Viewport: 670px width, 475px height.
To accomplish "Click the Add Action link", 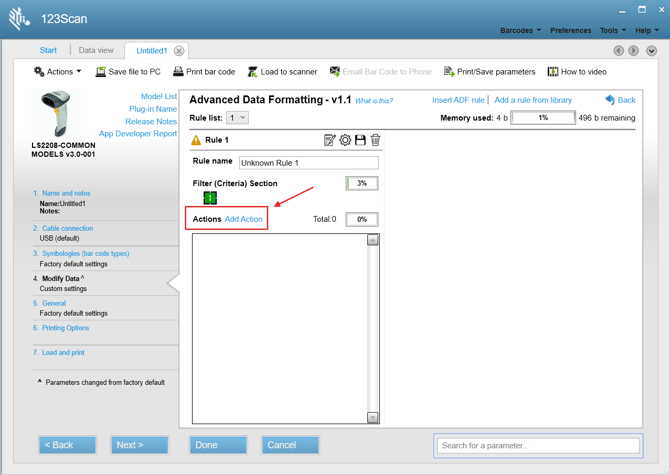I will [x=244, y=219].
